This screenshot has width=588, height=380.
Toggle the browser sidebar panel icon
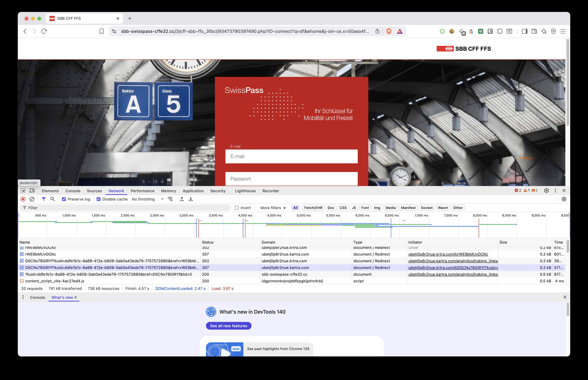coord(525,31)
